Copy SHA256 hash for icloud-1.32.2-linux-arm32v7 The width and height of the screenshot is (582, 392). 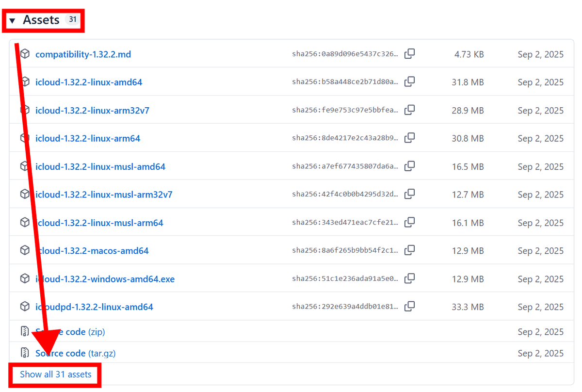tap(410, 110)
